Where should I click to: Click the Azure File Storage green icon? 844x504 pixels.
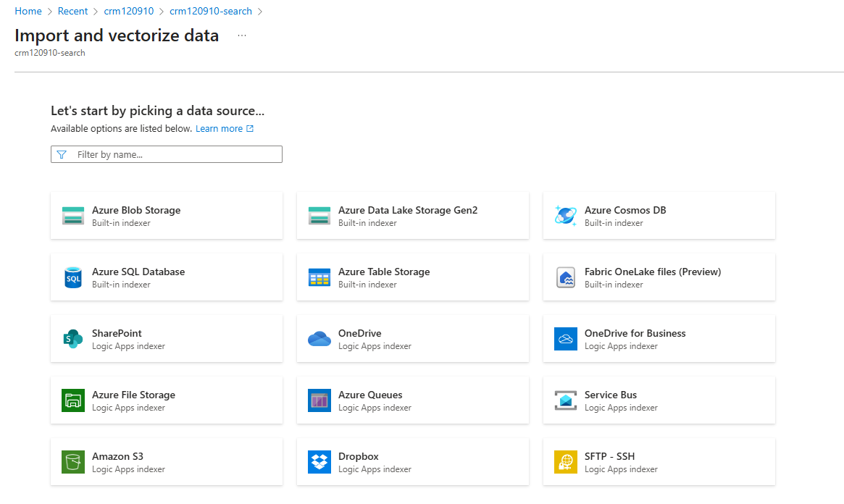(x=72, y=400)
